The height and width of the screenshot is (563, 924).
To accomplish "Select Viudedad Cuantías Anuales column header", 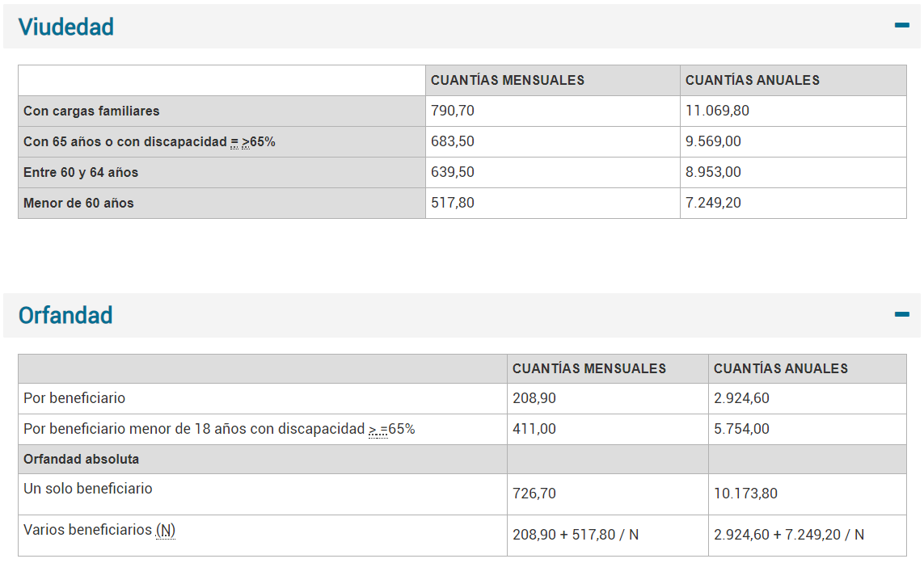I will tap(753, 80).
